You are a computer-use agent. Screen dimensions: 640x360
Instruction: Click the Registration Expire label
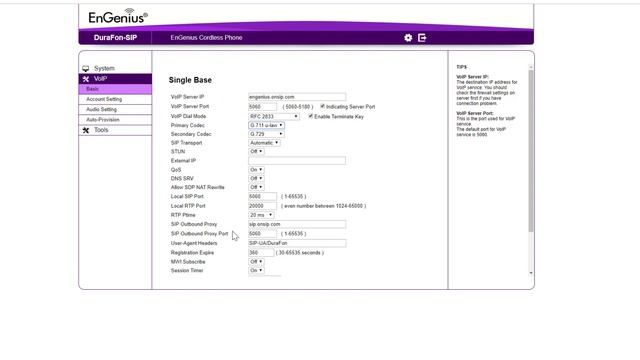coord(192,253)
